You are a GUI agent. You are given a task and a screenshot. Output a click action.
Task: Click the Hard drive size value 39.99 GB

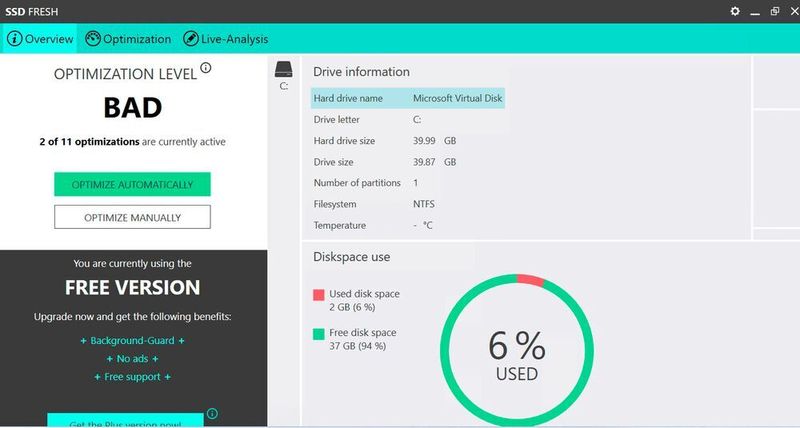(x=435, y=141)
